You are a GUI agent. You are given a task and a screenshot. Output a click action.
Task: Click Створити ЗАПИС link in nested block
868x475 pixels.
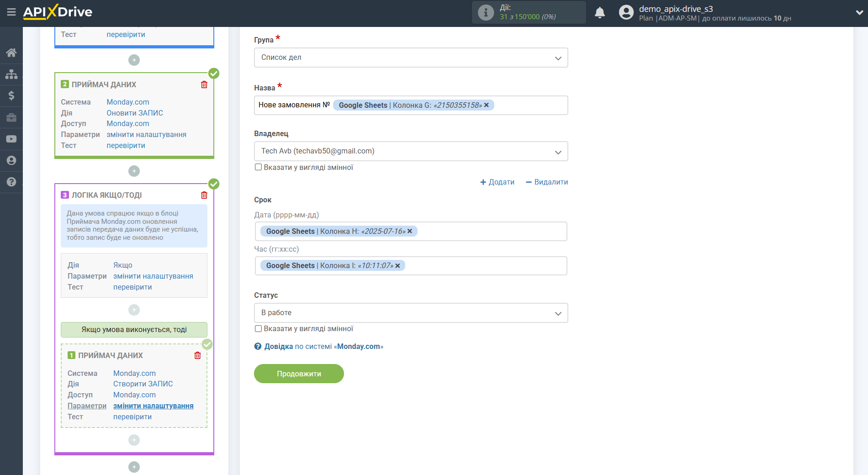[x=143, y=384]
